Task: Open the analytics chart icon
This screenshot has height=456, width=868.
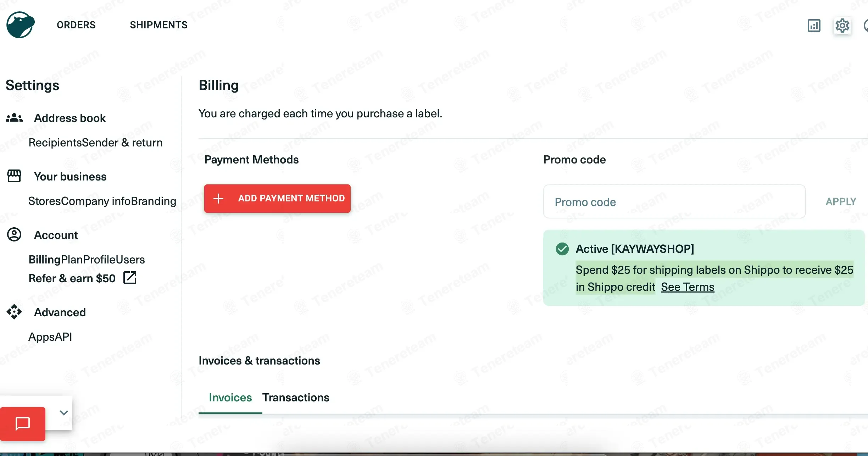Action: click(814, 26)
